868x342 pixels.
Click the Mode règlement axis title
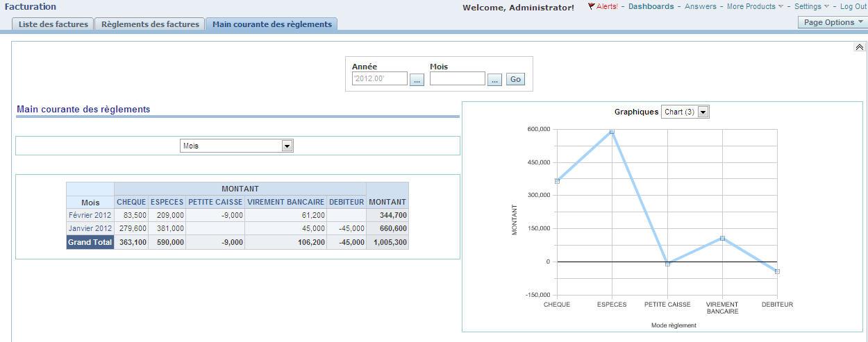pos(674,325)
